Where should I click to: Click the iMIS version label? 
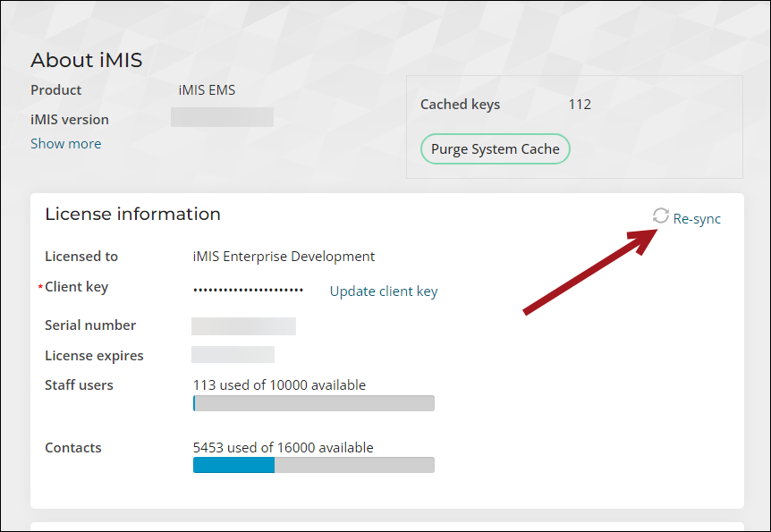tap(70, 120)
